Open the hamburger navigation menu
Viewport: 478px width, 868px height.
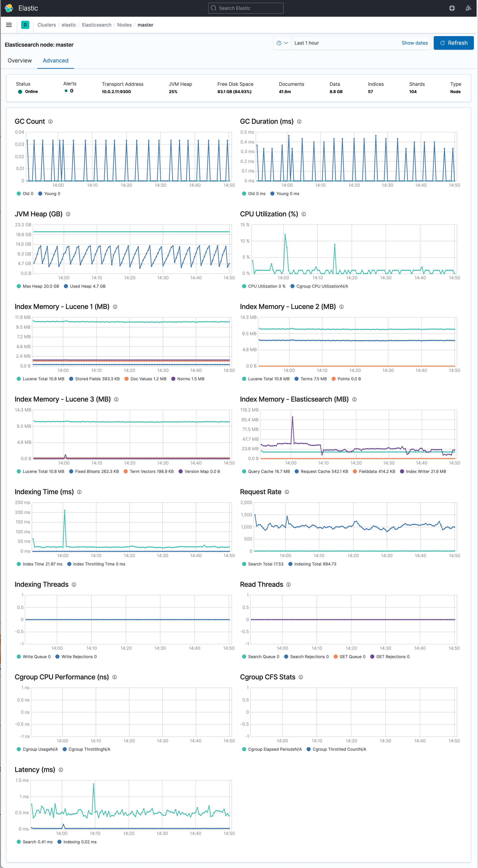(9, 25)
